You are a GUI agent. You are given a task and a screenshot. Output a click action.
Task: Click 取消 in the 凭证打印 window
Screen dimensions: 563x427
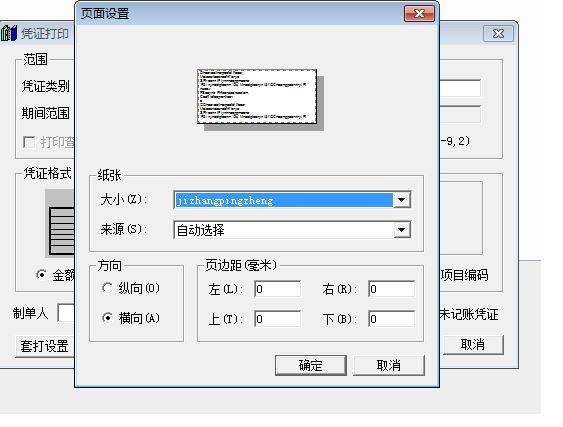tap(473, 345)
